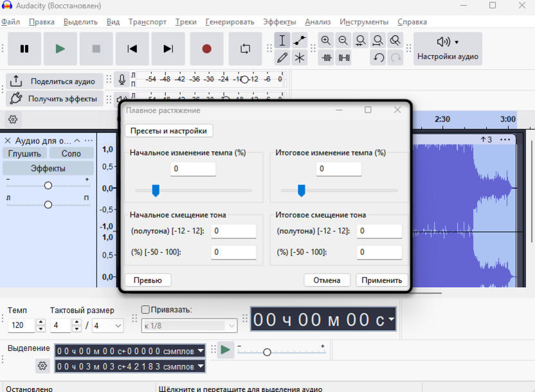Screen dimensions: 535x392
Task: Skip to end of the track
Action: [168, 49]
